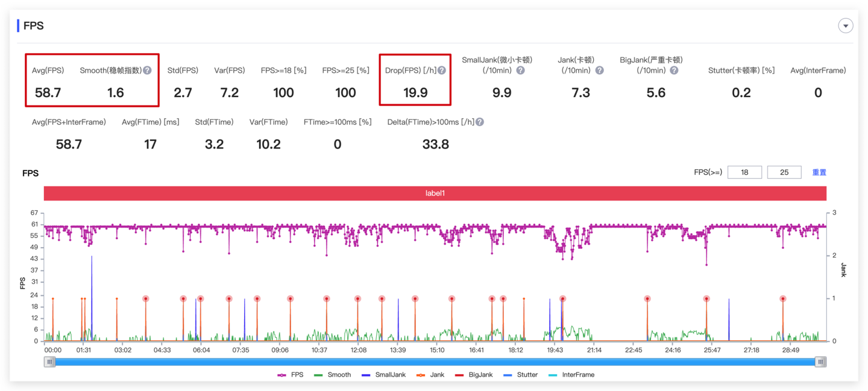Click help icon for Jank(卡顿) metric
This screenshot has width=868, height=391.
[x=599, y=70]
